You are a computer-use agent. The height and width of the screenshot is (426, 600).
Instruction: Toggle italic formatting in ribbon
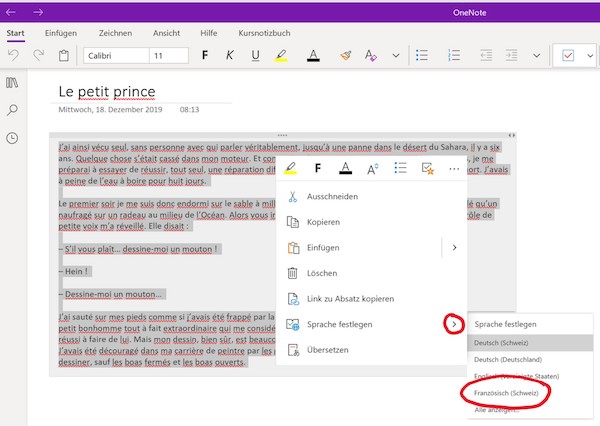(230, 55)
